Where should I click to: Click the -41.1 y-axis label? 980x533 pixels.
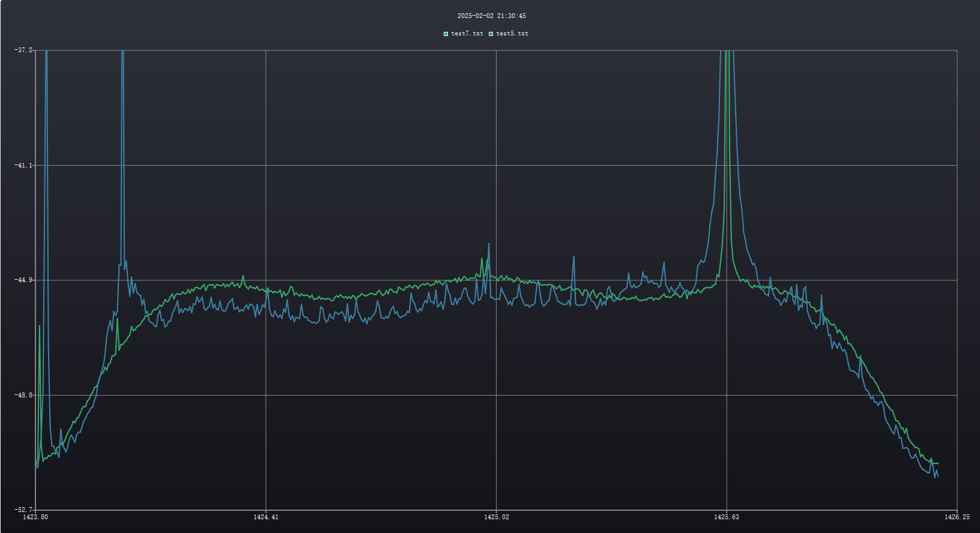pyautogui.click(x=23, y=165)
